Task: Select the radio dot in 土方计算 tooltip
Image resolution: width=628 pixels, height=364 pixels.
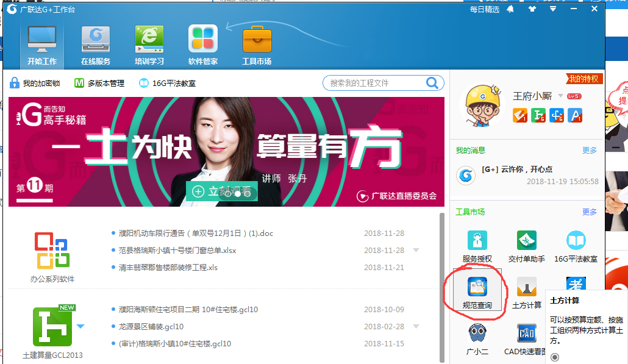Action: click(x=555, y=357)
